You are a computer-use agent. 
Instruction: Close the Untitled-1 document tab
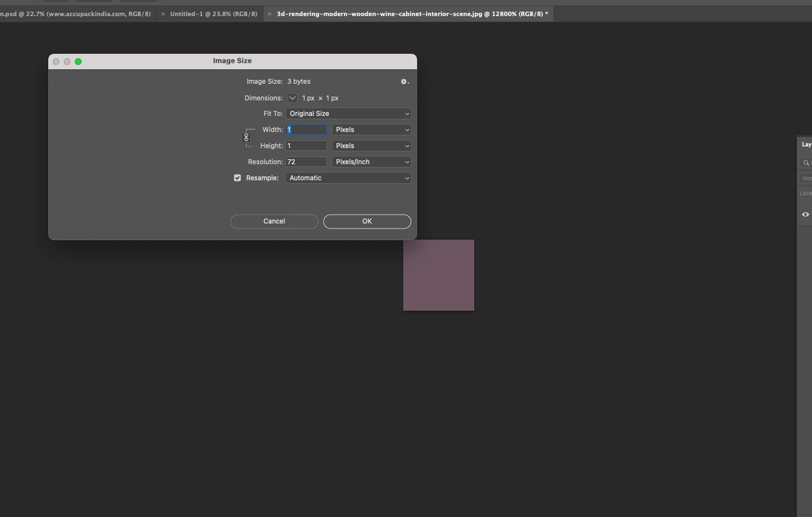[163, 14]
